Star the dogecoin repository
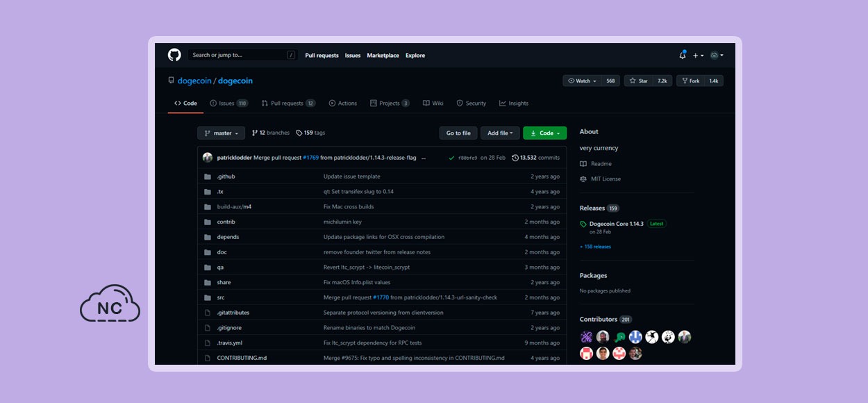This screenshot has height=403, width=868. pyautogui.click(x=638, y=81)
